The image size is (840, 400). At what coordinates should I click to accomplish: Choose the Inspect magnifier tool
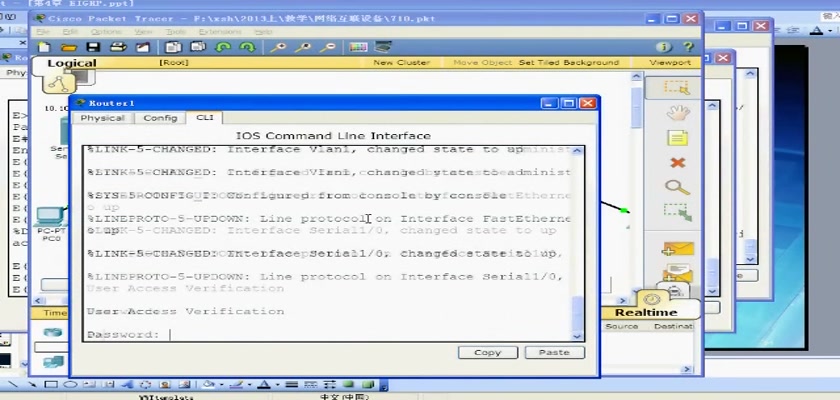[678, 187]
